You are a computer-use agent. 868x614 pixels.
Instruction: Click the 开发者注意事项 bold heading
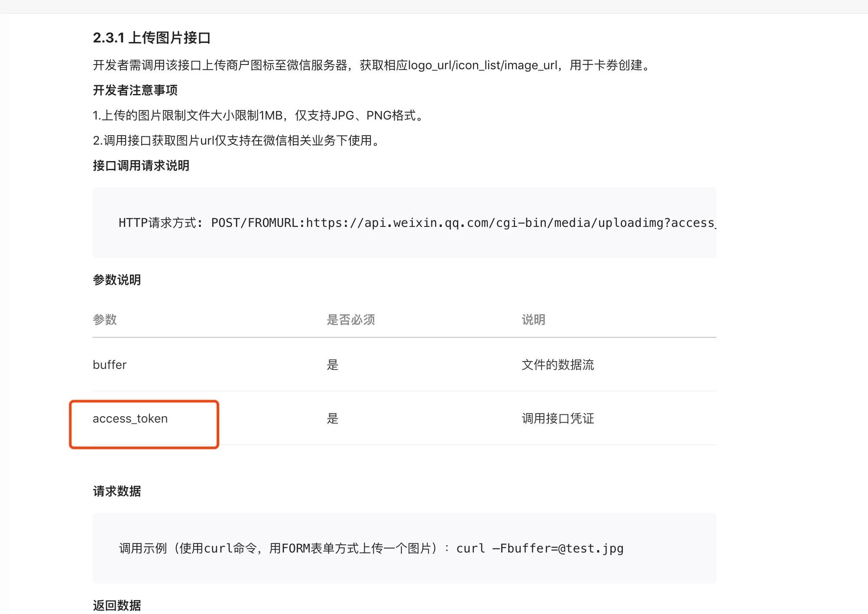(x=135, y=90)
